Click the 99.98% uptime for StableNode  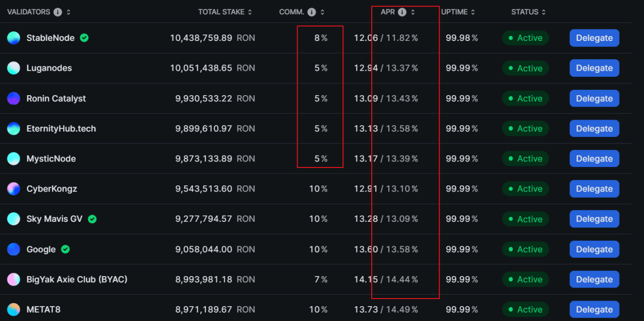click(462, 38)
